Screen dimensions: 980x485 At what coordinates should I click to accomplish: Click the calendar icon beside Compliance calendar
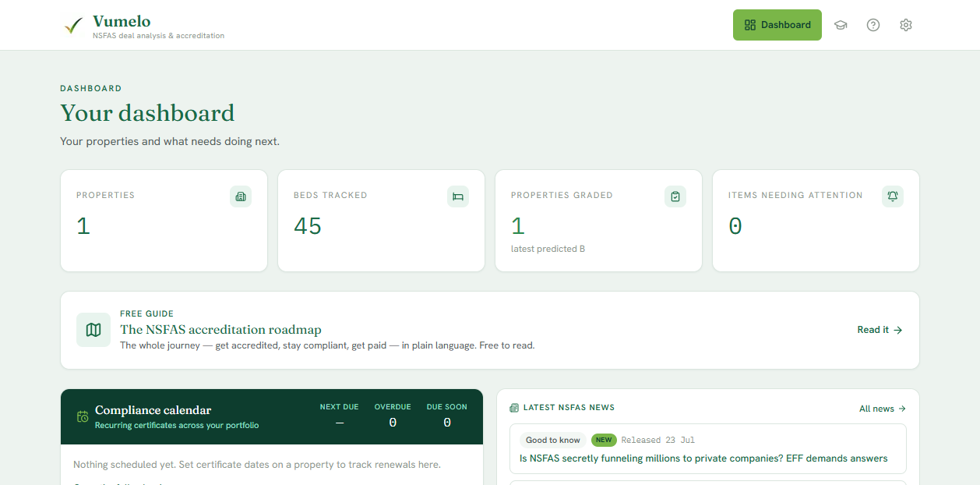click(83, 416)
